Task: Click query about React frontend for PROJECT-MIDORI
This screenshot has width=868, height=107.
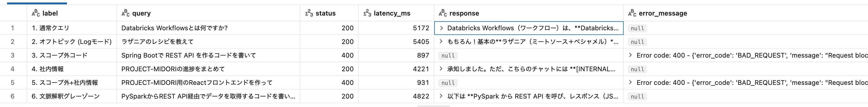Action: pos(208,83)
